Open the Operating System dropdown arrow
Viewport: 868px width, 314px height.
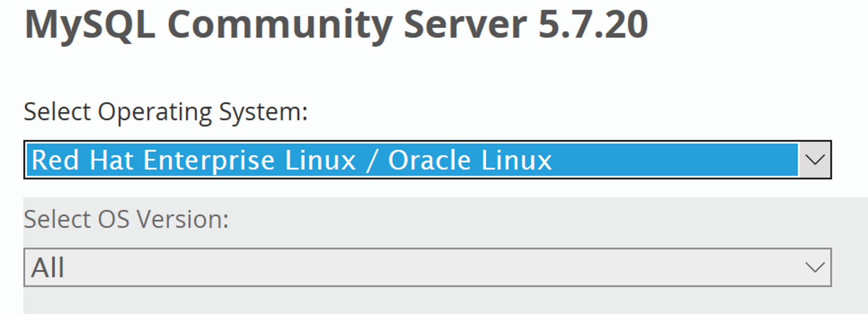pos(815,160)
